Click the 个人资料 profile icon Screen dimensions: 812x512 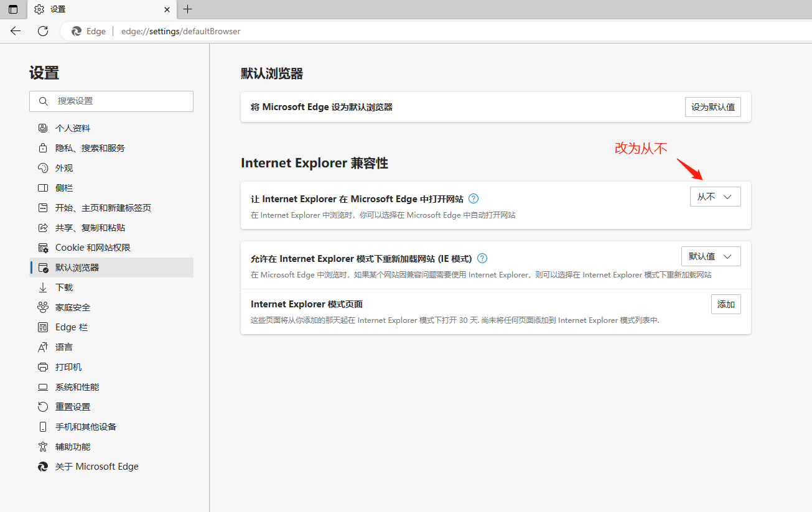(43, 128)
